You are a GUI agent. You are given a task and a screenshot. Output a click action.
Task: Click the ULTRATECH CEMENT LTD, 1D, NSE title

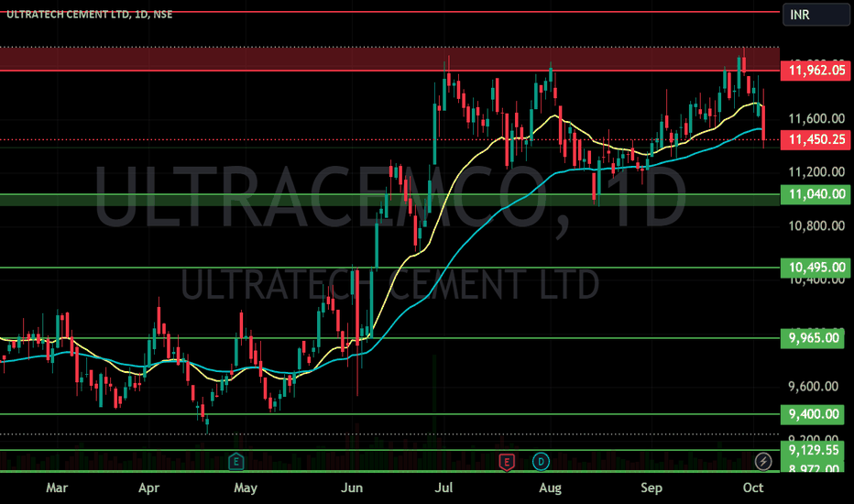tap(89, 15)
